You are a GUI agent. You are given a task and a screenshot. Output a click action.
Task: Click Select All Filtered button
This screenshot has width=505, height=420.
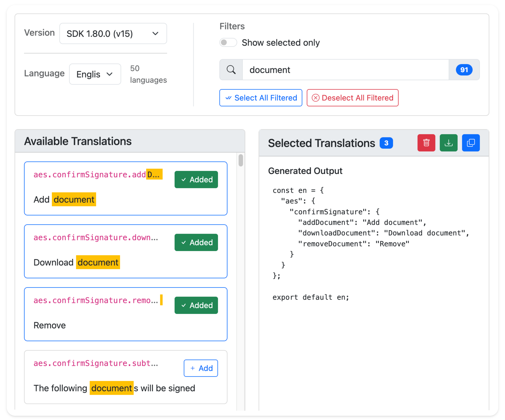[261, 98]
